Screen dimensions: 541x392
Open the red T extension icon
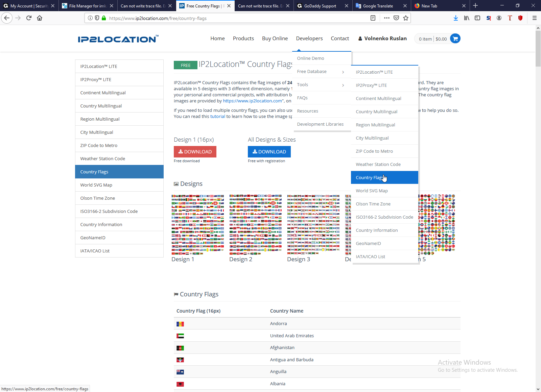pos(510,18)
